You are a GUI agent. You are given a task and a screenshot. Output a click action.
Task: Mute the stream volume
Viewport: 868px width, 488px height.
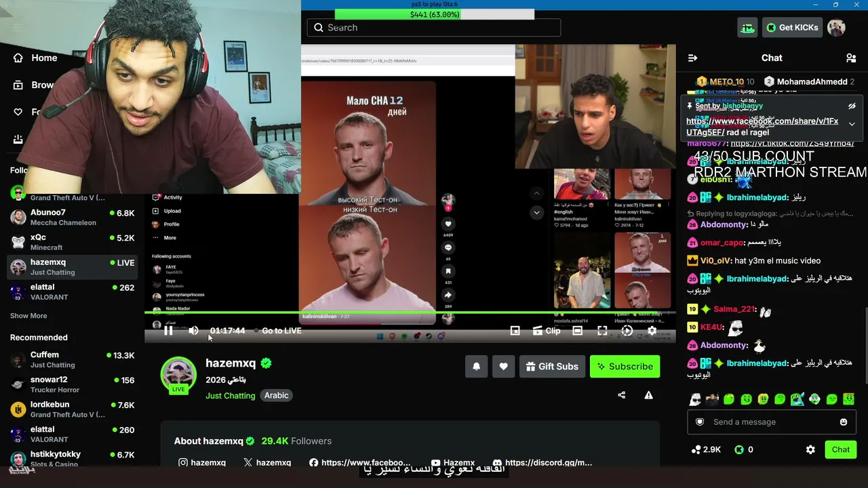tap(193, 331)
